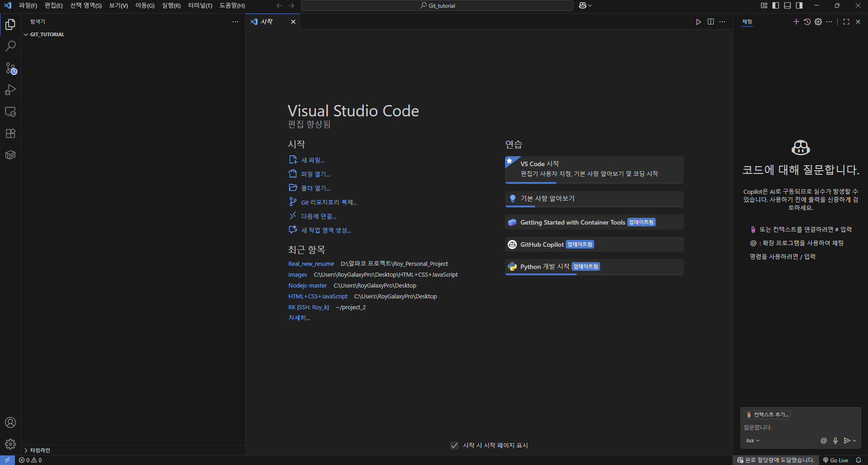Open the 터미널(T) menu
The image size is (868, 465).
(200, 5)
